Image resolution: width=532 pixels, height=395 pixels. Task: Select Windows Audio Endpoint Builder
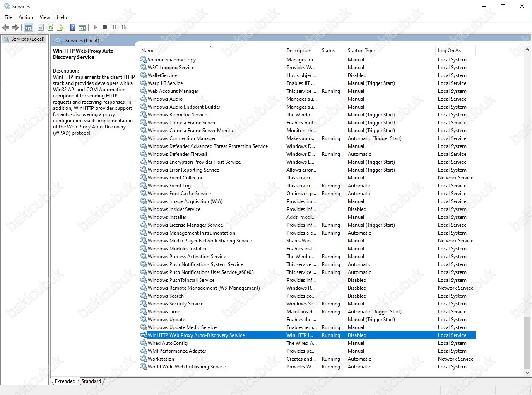coord(308,107)
